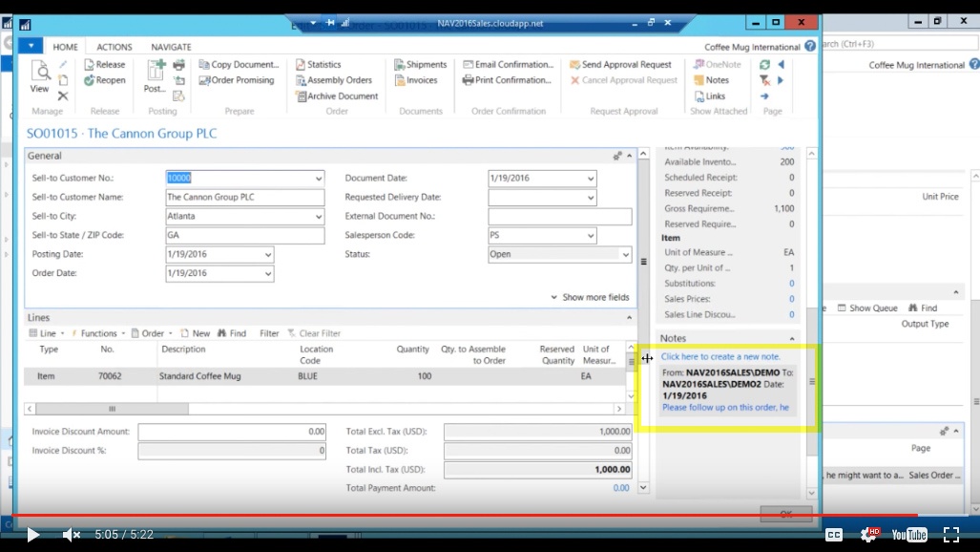Click Archive Document
The image size is (980, 552).
tap(337, 96)
